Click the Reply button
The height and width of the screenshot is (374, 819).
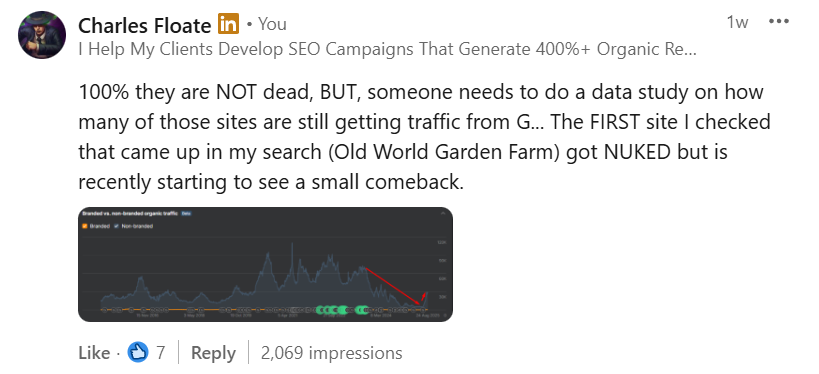(213, 353)
